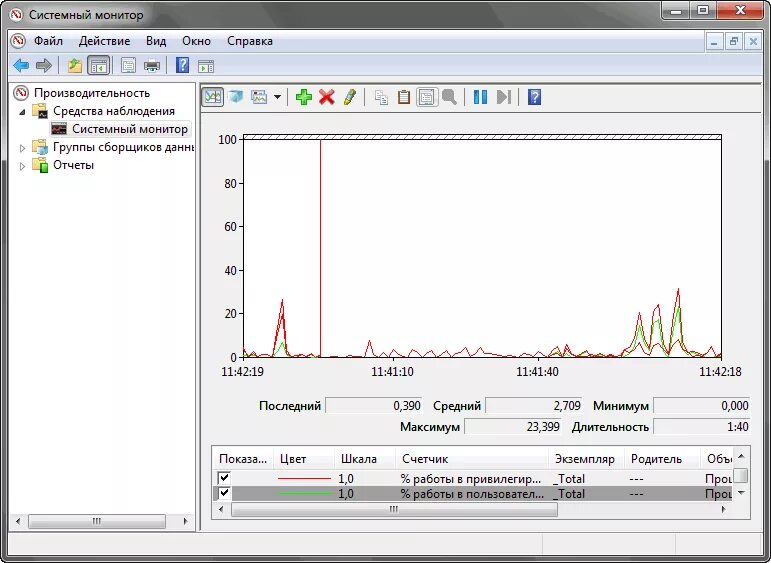Delete selected counter with the red X
Screen dimensions: 771x563
(x=326, y=97)
